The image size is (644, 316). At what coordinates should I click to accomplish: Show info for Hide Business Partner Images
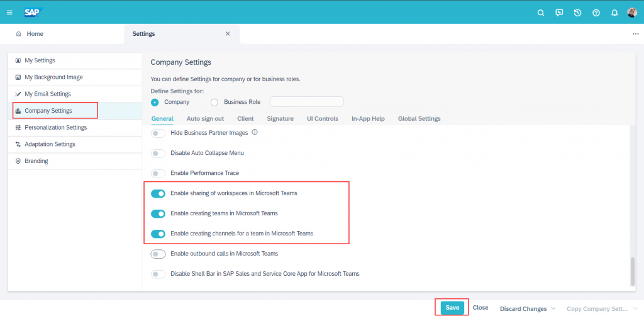pos(255,132)
